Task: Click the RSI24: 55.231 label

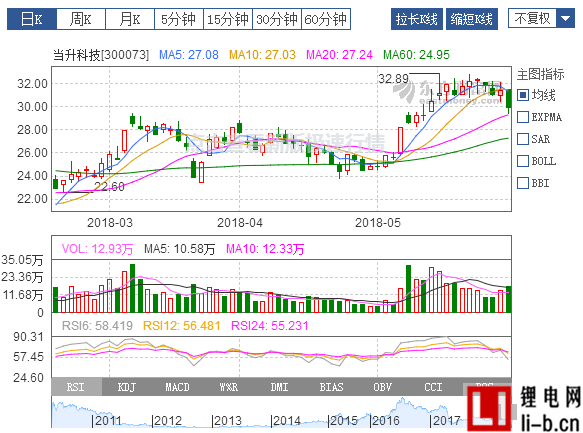Action: [270, 326]
